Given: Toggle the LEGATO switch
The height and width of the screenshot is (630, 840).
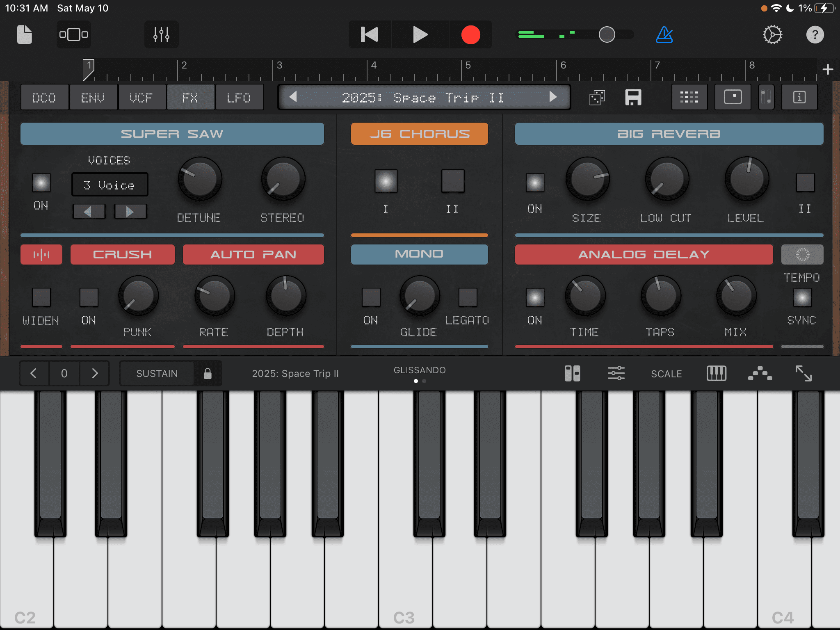Looking at the screenshot, I should [468, 297].
